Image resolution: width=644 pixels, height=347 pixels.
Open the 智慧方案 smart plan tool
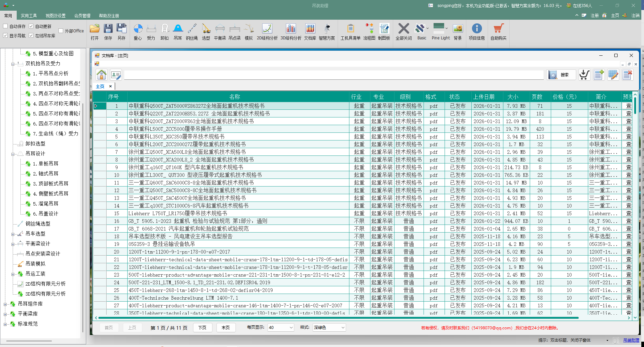[x=327, y=32]
